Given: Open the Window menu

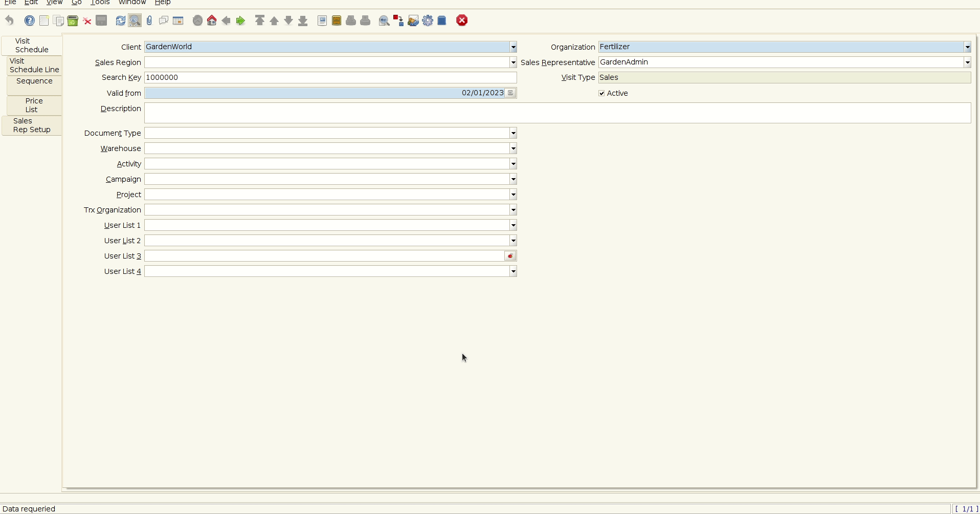Looking at the screenshot, I should coord(132,3).
